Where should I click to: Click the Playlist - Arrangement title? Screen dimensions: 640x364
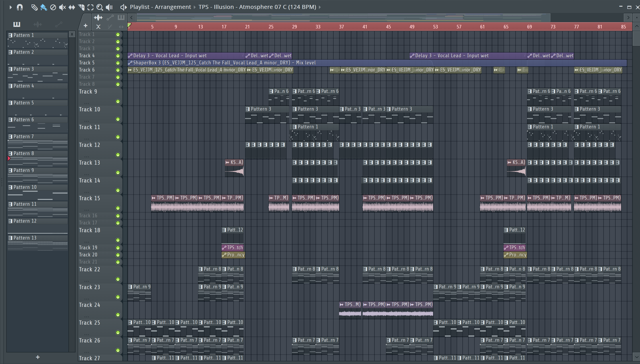tap(160, 7)
